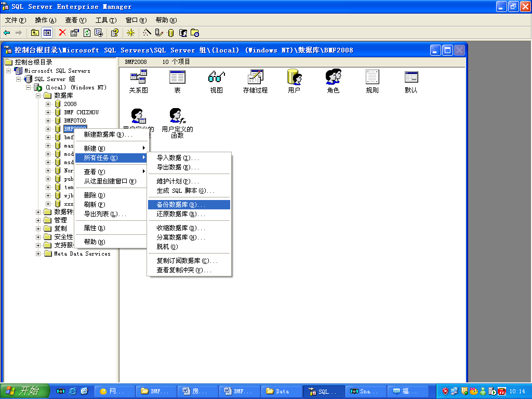Image resolution: width=532 pixels, height=399 pixels.
Task: Click 新建数据库(B)... in context menu
Action: pos(112,135)
